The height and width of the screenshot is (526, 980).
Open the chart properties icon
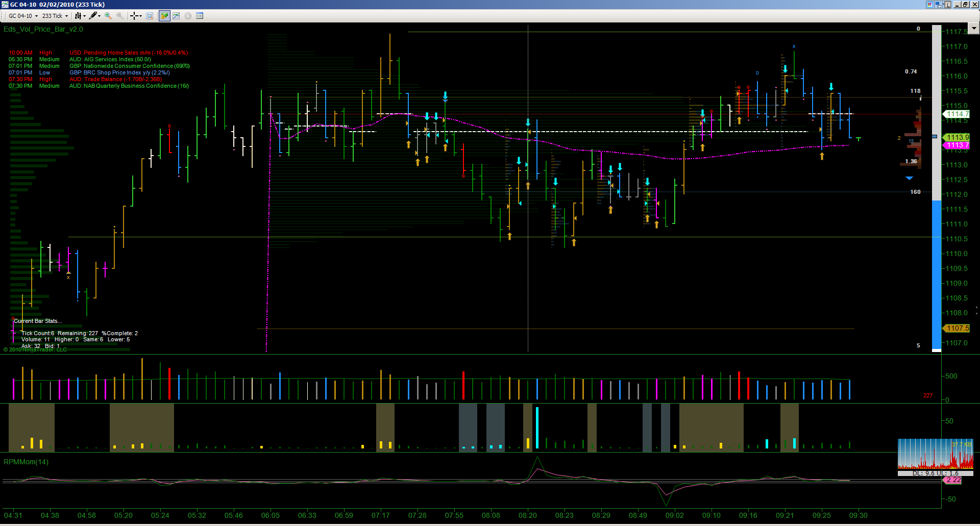pos(200,16)
